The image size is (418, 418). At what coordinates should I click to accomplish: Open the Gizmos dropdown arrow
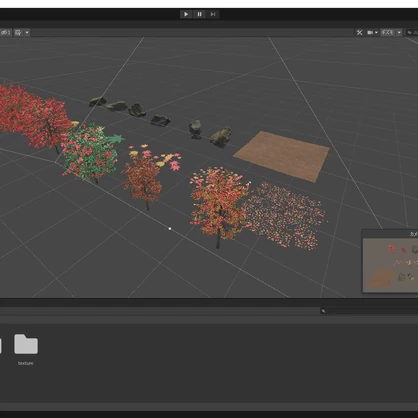click(x=399, y=32)
